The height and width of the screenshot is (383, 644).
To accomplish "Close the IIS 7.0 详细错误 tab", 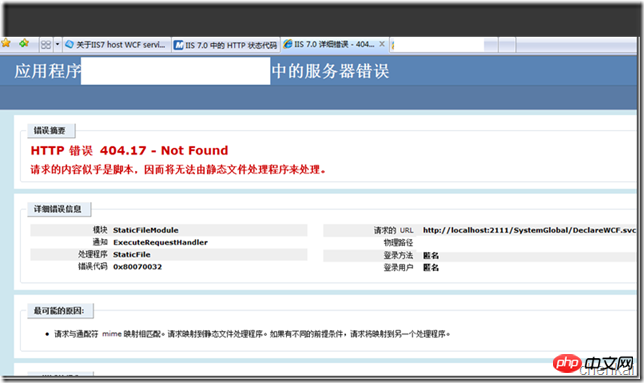I will [382, 44].
